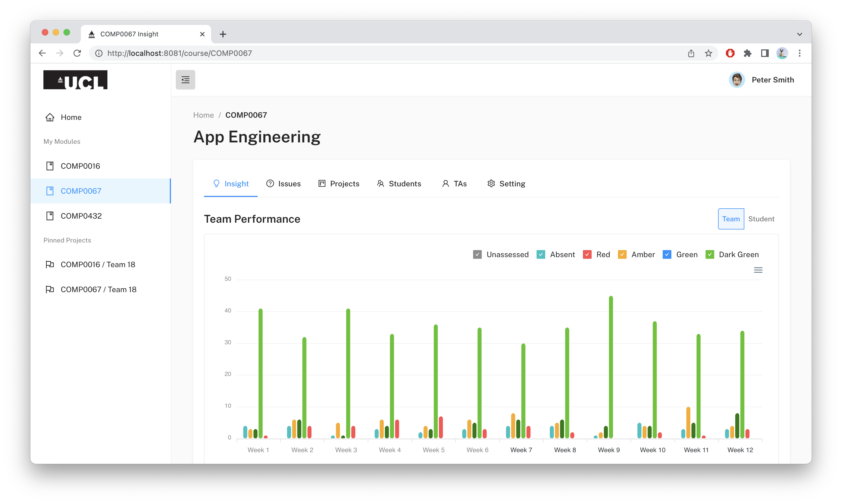Image resolution: width=842 pixels, height=504 pixels.
Task: Bookmark this page with the star icon
Action: click(708, 53)
